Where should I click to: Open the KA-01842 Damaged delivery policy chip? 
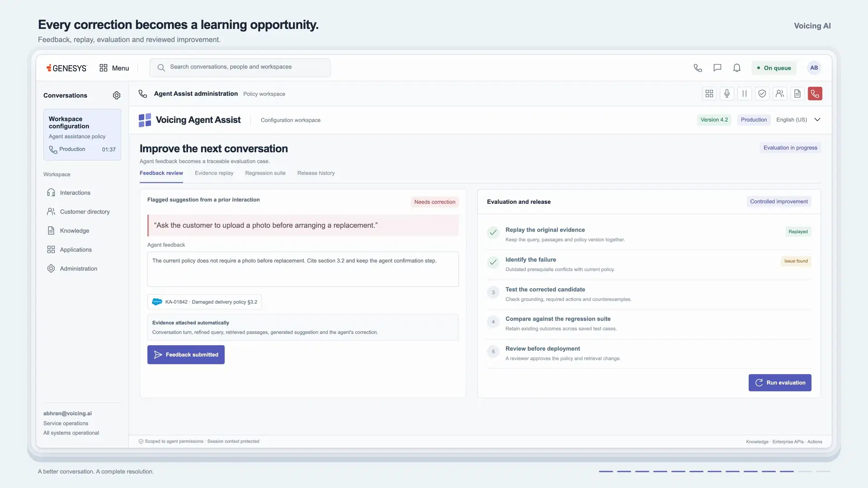[204, 302]
